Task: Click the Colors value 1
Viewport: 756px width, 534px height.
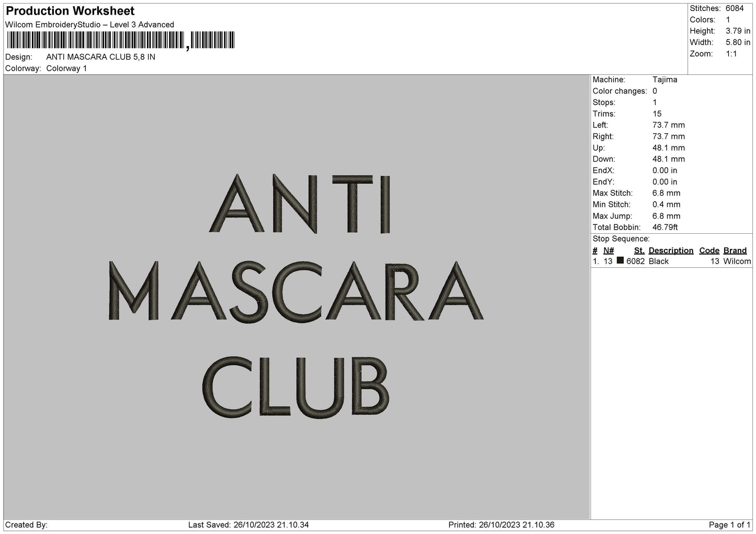Action: [x=728, y=20]
